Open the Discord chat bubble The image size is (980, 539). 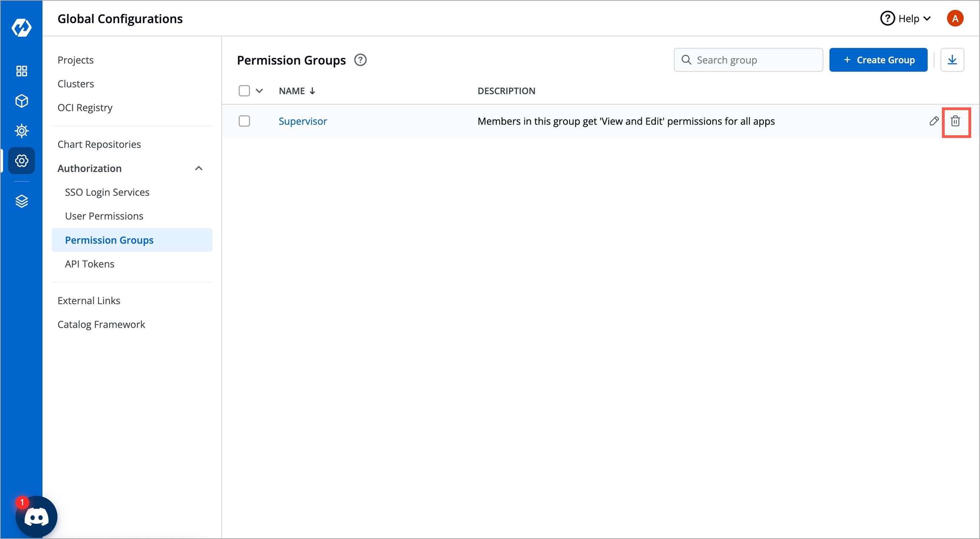[x=37, y=517]
